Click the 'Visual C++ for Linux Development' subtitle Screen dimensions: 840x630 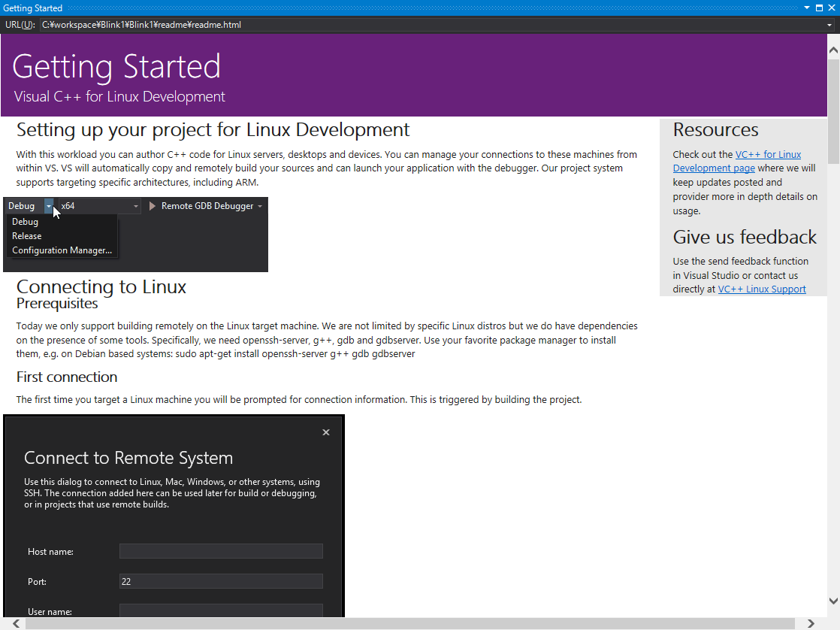[119, 96]
